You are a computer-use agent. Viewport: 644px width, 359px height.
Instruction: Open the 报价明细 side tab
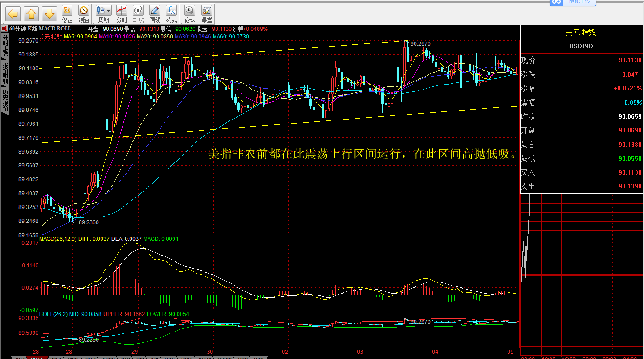pos(5,73)
